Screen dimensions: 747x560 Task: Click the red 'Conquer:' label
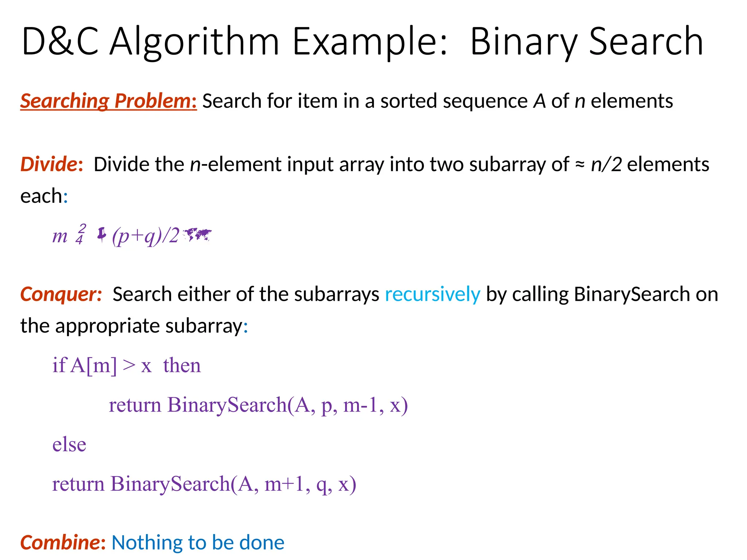tap(61, 294)
